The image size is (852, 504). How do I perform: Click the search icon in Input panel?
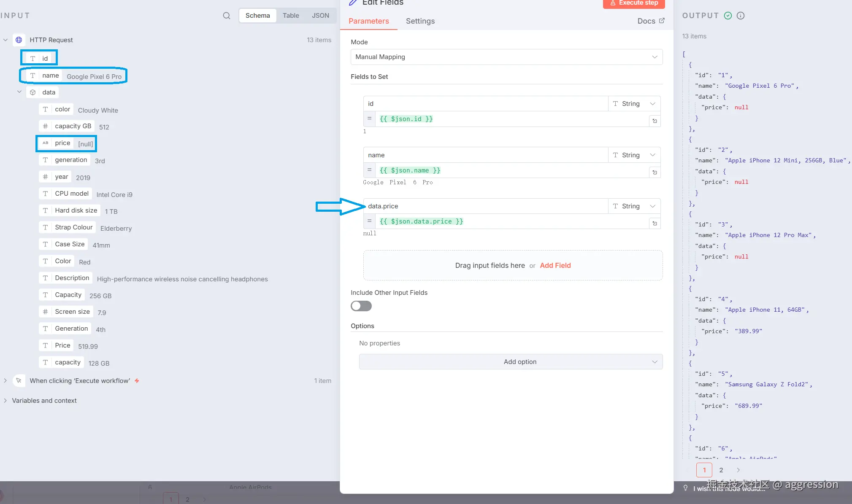[x=227, y=16]
